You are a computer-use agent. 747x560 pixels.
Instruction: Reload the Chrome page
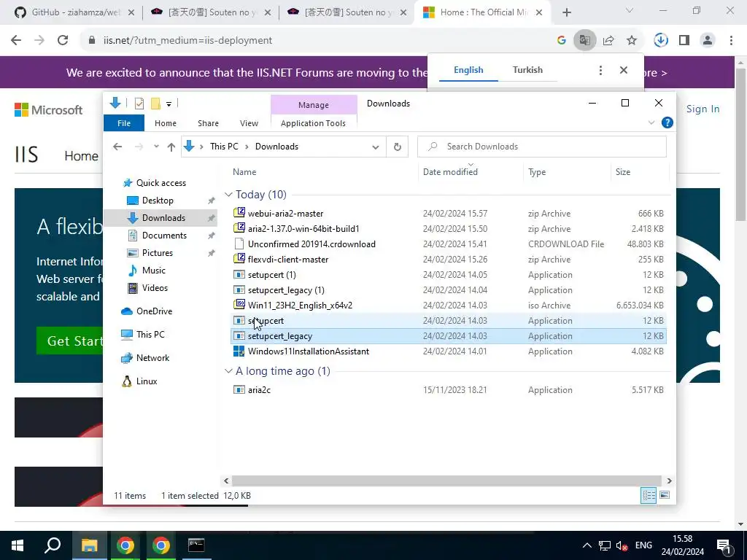click(x=63, y=41)
